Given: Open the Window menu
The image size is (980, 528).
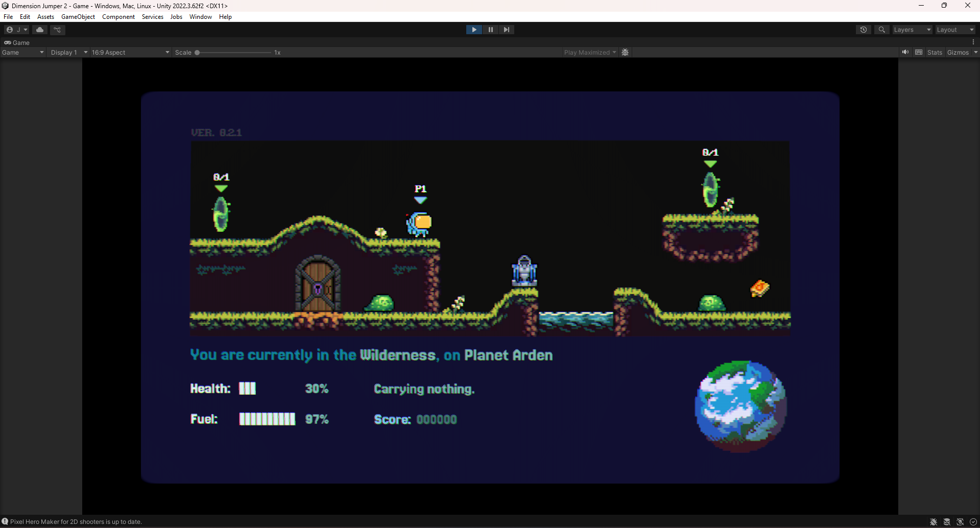Looking at the screenshot, I should tap(200, 17).
